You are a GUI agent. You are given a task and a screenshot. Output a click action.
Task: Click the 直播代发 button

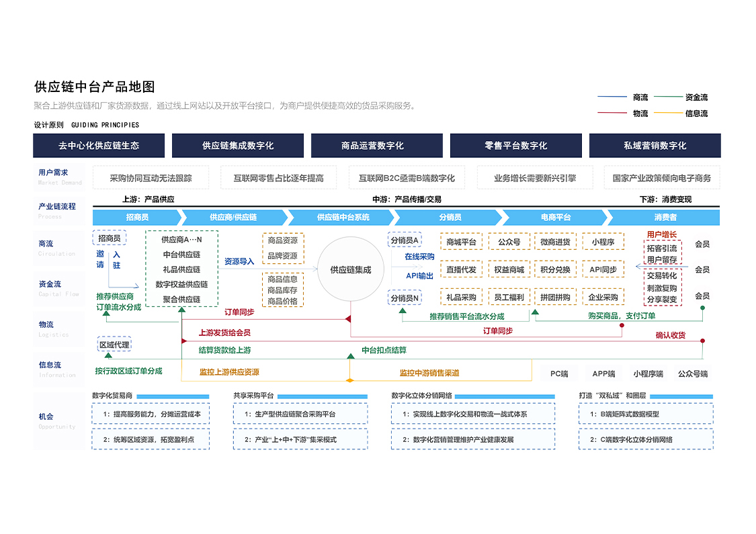click(462, 269)
